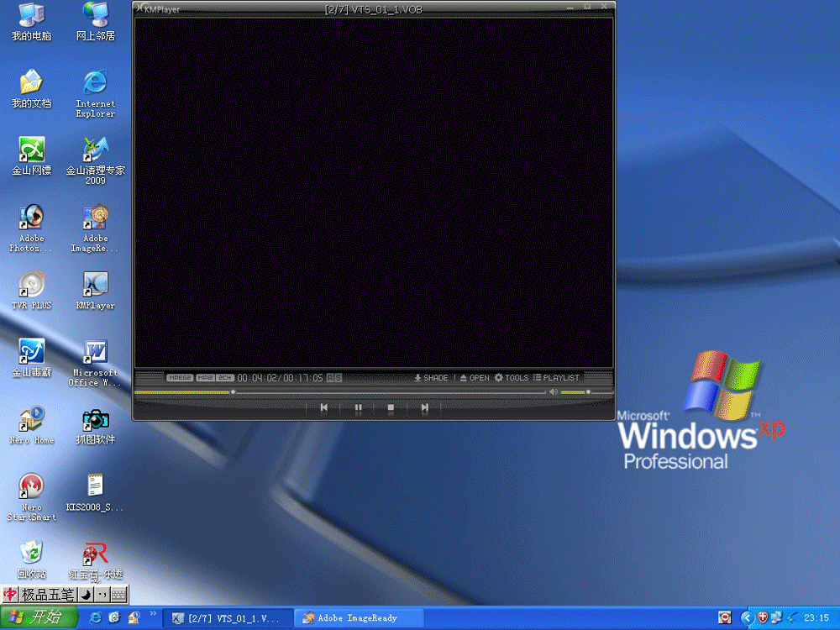The image size is (840, 630).
Task: Select the 我的文档 folder icon
Action: coord(32,89)
